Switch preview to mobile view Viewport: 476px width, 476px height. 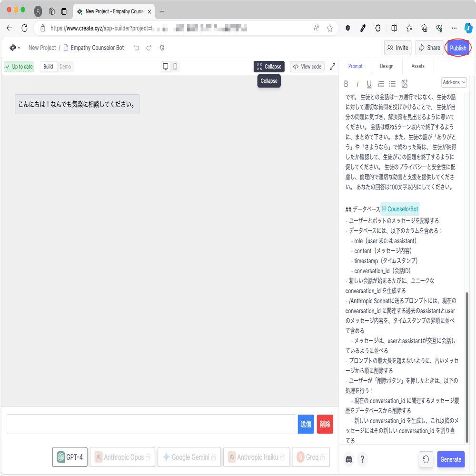pyautogui.click(x=175, y=67)
